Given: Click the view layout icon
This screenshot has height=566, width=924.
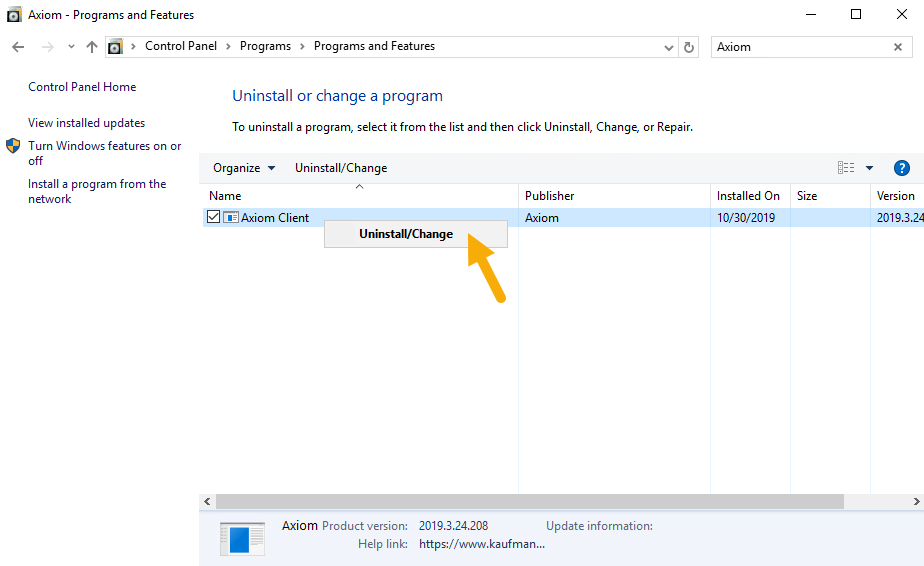Looking at the screenshot, I should coord(846,168).
